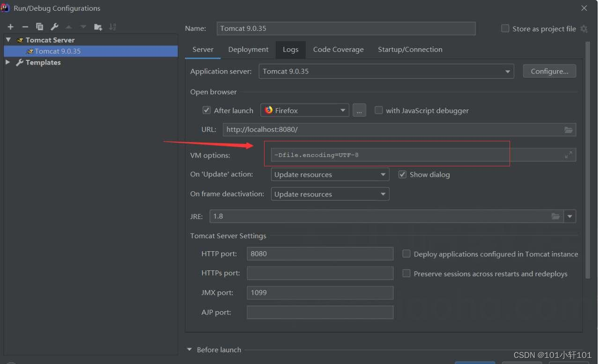Click the Templates wrench icon

point(20,62)
